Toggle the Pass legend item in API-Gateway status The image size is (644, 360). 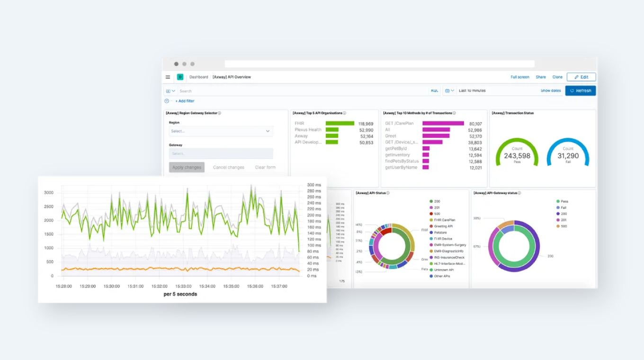563,201
